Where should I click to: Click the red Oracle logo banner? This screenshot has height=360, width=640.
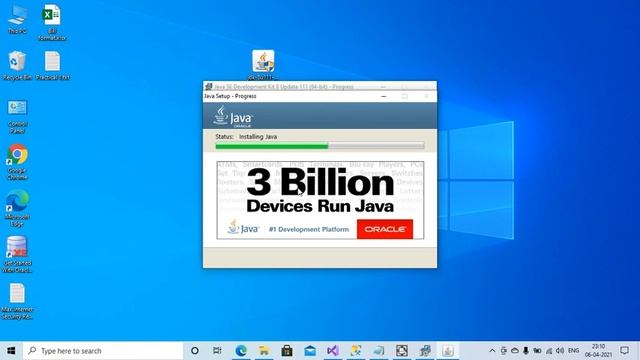pyautogui.click(x=385, y=229)
